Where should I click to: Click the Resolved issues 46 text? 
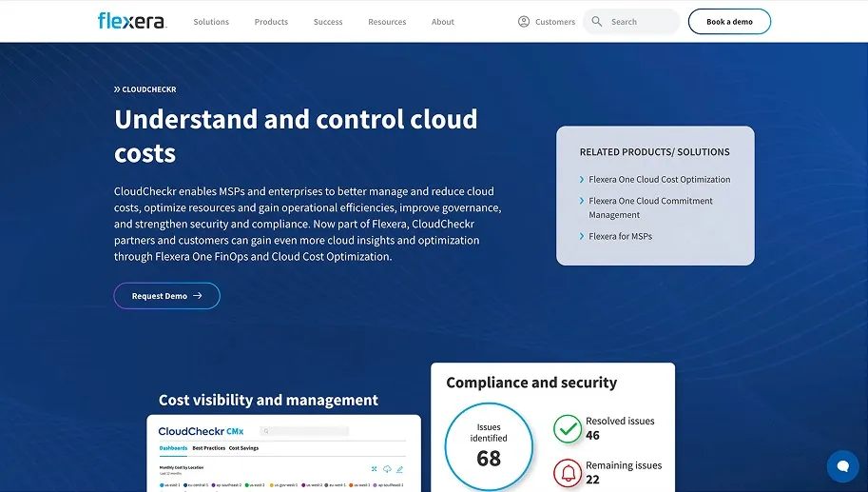pos(620,428)
